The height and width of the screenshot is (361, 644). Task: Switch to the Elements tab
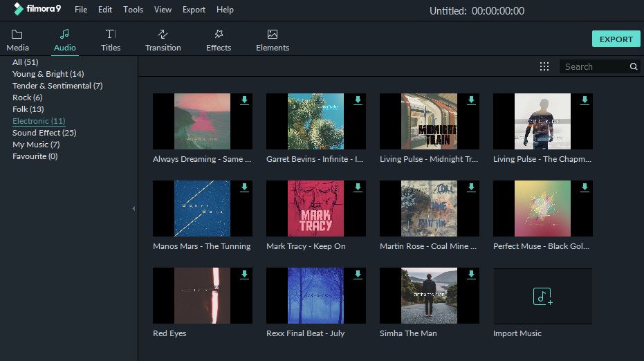273,40
